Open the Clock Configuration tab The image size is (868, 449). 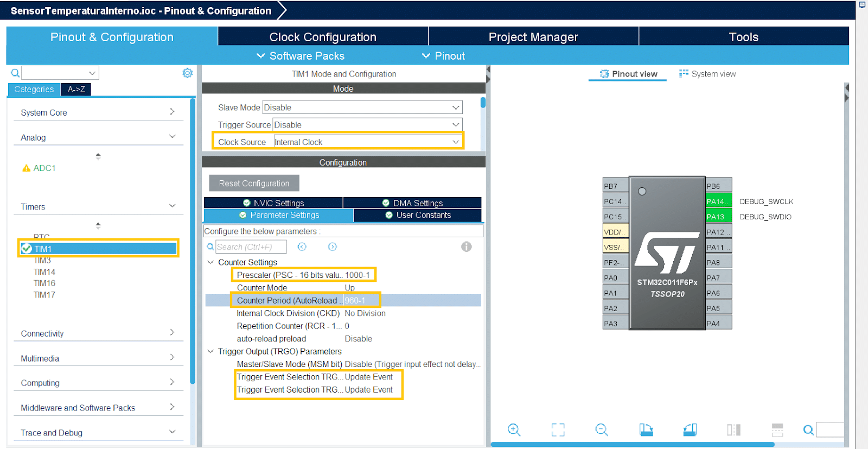(323, 37)
